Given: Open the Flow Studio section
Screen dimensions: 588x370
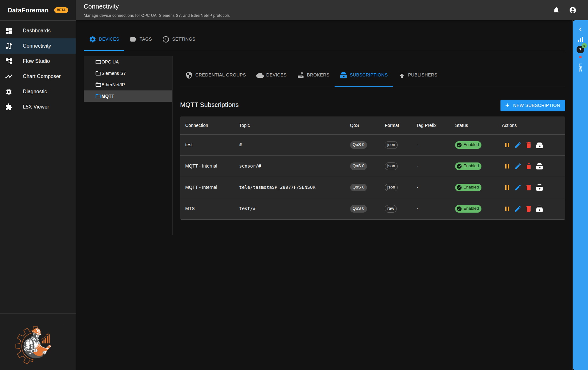Looking at the screenshot, I should point(36,61).
